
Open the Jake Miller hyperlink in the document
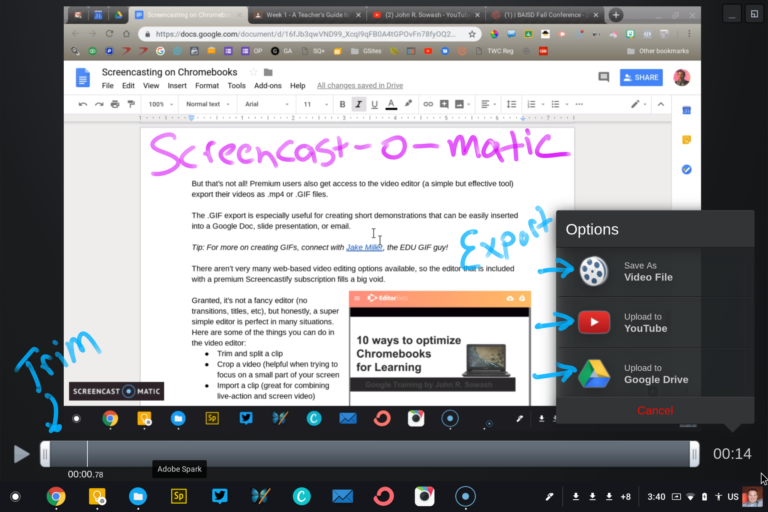click(364, 247)
